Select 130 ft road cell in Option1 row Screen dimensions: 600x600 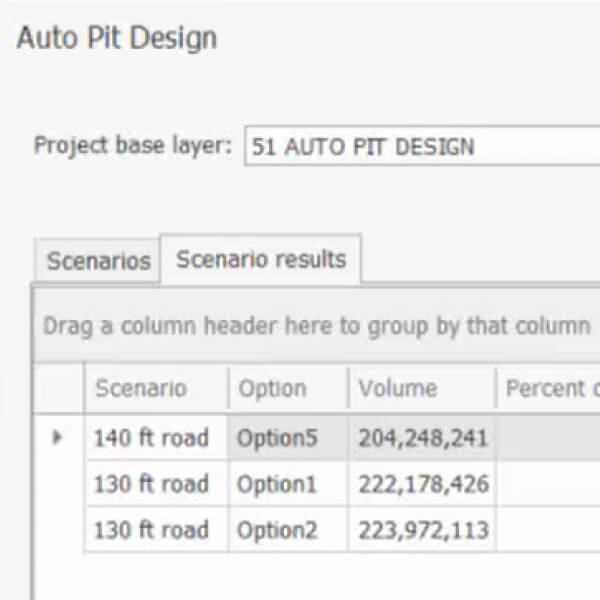[x=156, y=484]
